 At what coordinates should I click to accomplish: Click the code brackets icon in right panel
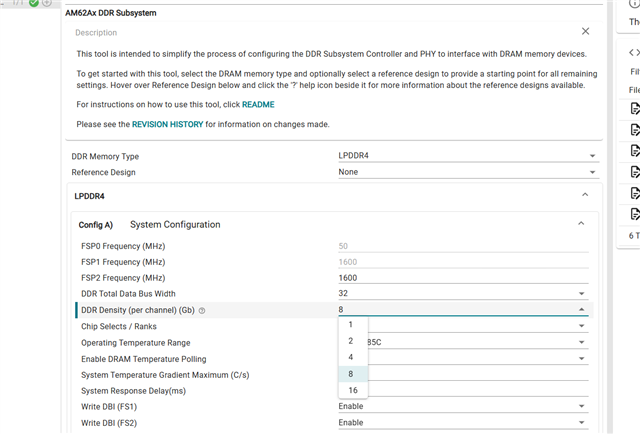point(634,52)
